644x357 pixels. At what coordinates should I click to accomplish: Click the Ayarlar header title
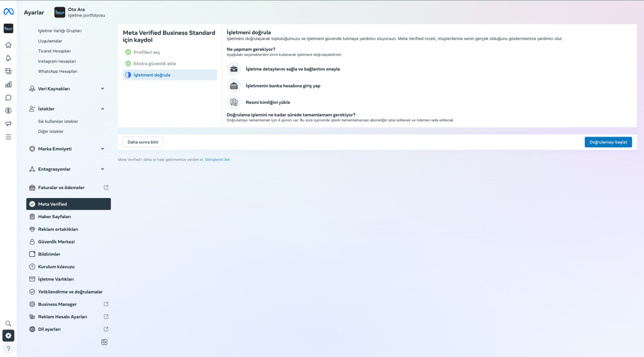pos(34,12)
